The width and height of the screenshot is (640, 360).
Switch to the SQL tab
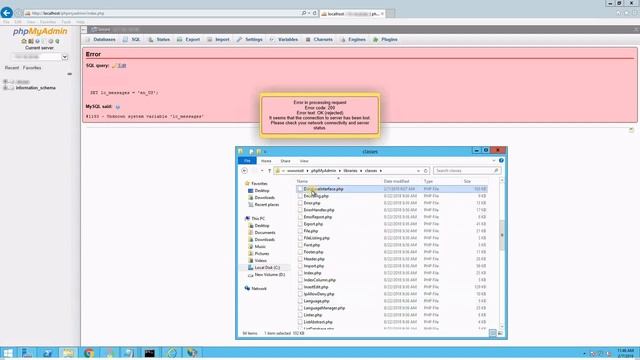pos(132,40)
